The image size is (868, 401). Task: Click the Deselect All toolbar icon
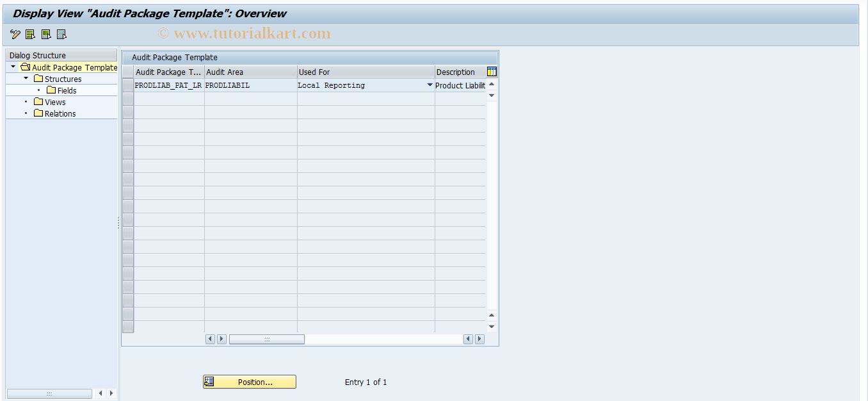click(61, 35)
